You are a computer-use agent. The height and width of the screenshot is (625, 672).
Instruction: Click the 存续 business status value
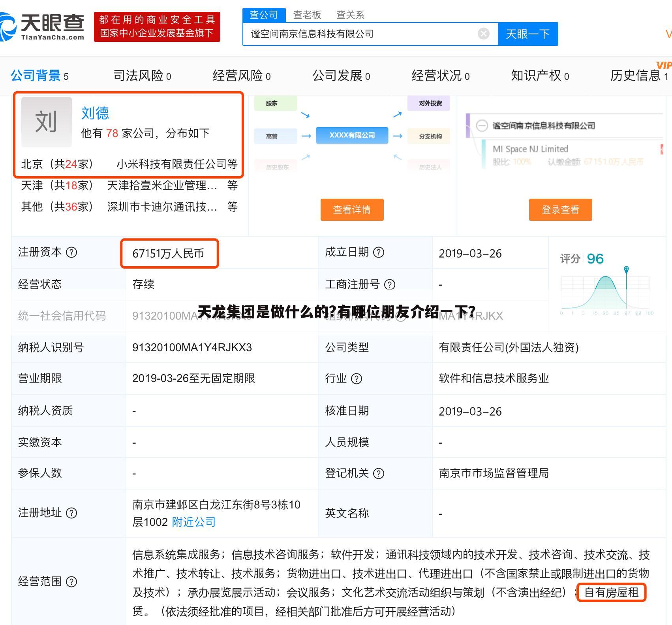[x=143, y=284]
